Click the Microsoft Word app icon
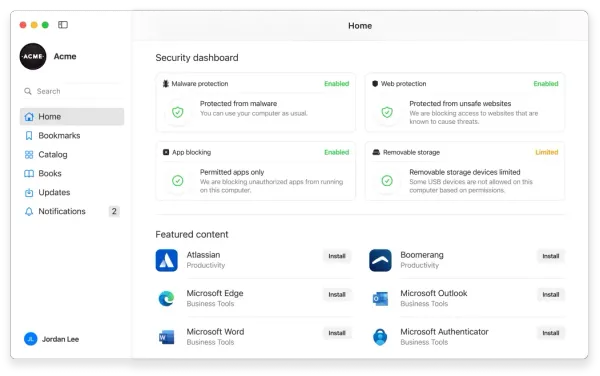Screen dimensions: 600x376 tap(166, 337)
